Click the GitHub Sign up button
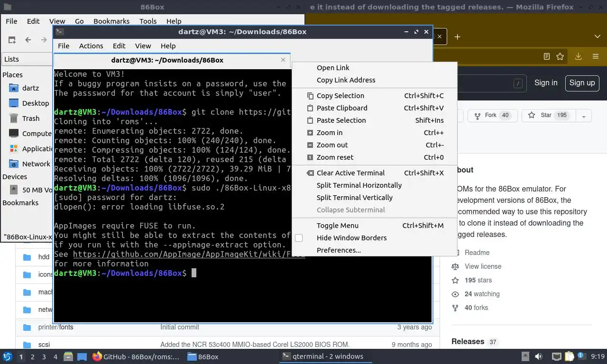The height and width of the screenshot is (364, 607). pos(582,82)
